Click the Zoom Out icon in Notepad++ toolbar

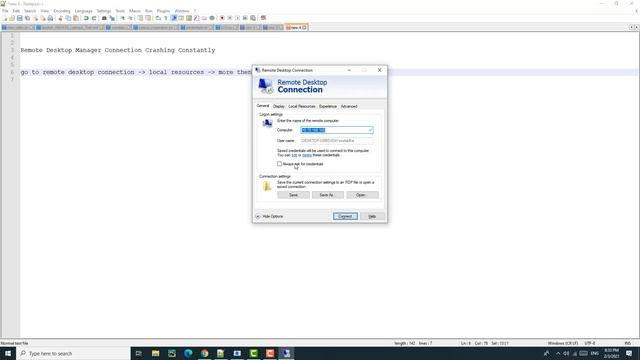(x=130, y=18)
